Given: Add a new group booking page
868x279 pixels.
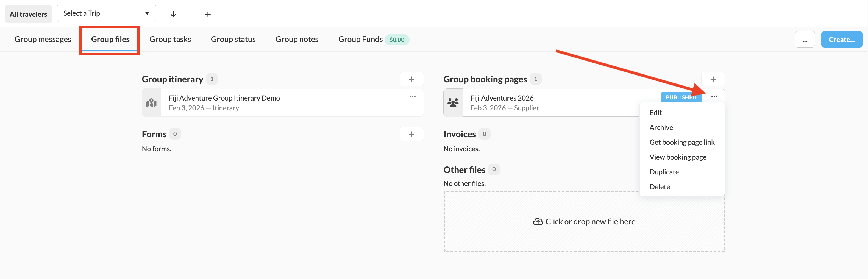Looking at the screenshot, I should click(713, 79).
